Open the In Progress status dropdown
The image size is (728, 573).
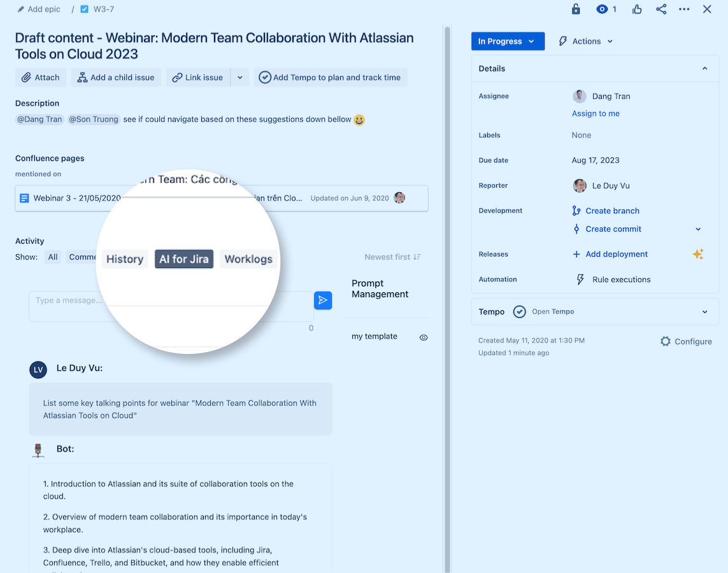coord(508,41)
